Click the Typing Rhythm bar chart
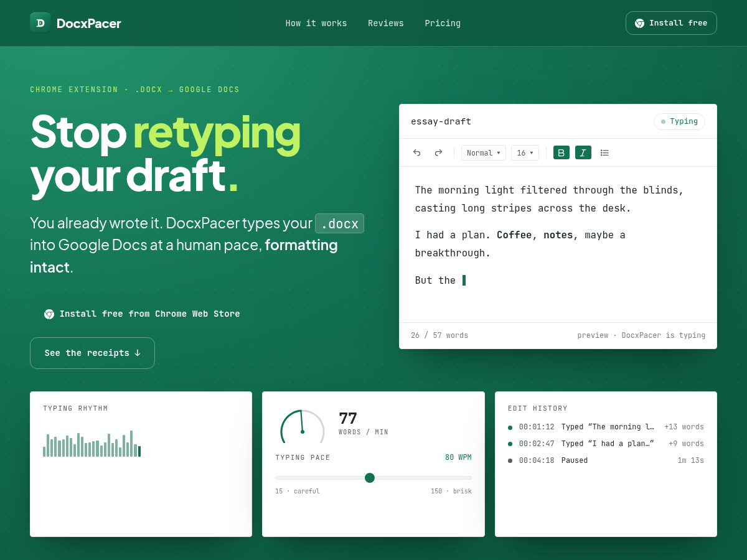Viewport: 747px width, 560px height. click(x=92, y=444)
